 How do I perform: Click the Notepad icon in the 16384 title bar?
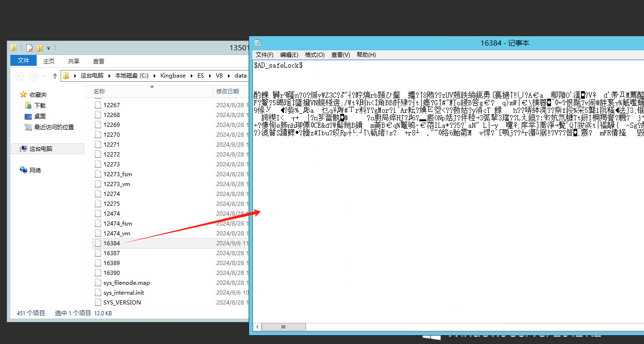point(258,43)
